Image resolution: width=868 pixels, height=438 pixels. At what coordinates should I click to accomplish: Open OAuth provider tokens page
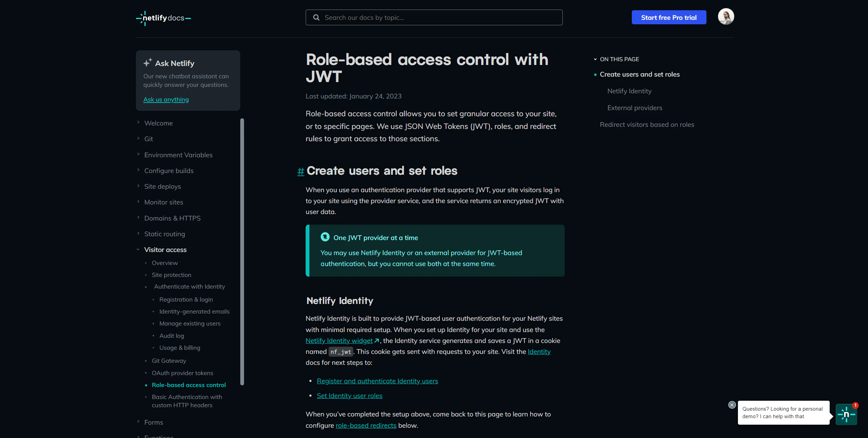click(x=182, y=373)
